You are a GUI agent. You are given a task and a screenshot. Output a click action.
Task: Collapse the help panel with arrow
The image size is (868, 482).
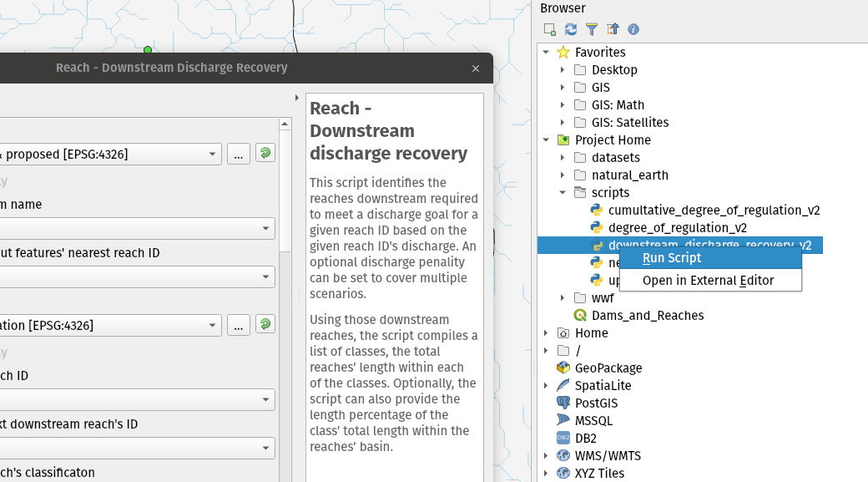click(297, 99)
